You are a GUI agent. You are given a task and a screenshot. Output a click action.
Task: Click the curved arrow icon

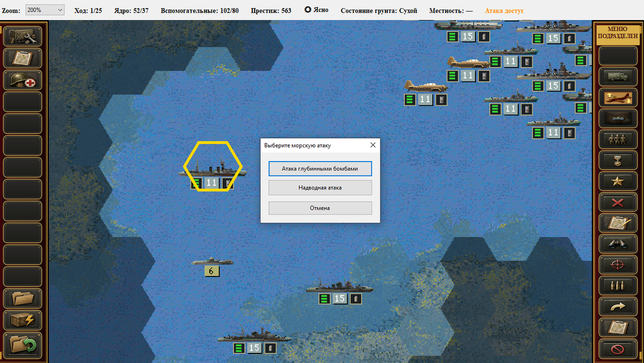coord(618,307)
